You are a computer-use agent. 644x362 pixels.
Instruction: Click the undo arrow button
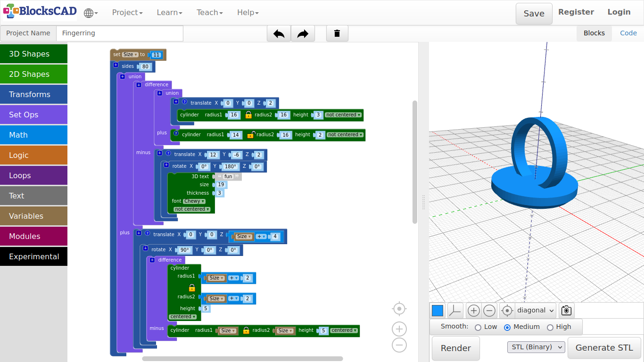tap(279, 33)
